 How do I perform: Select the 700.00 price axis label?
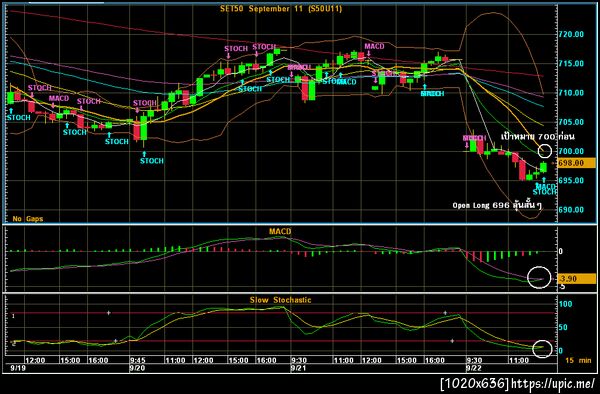[x=571, y=151]
